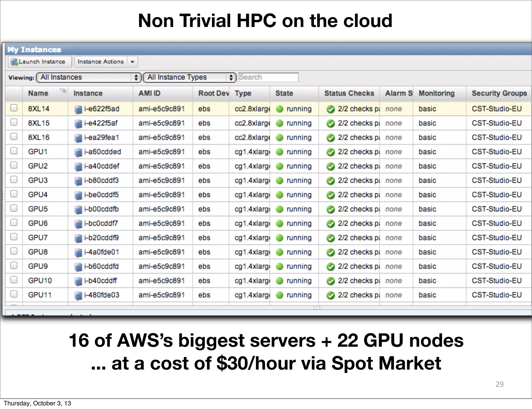Open the All Instance Types dropdown
The height and width of the screenshot is (409, 532).
190,77
